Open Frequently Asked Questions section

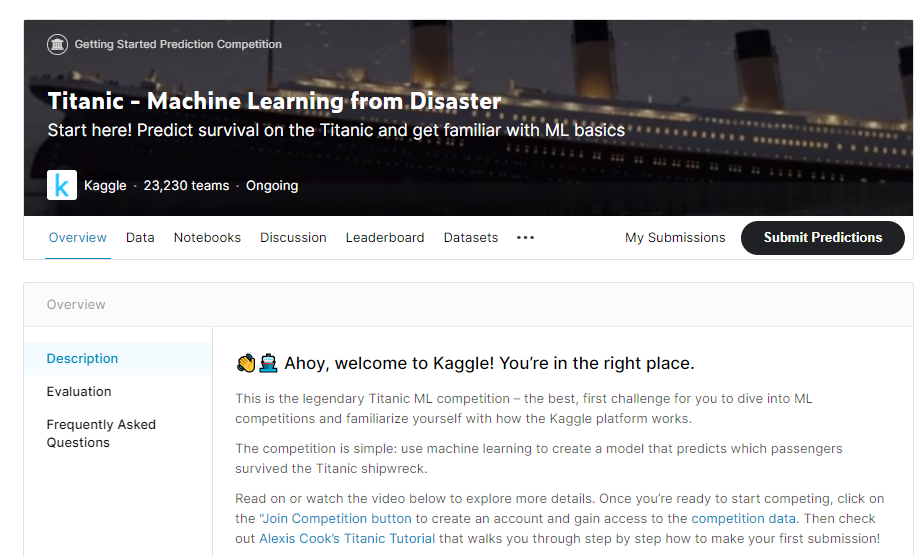101,433
